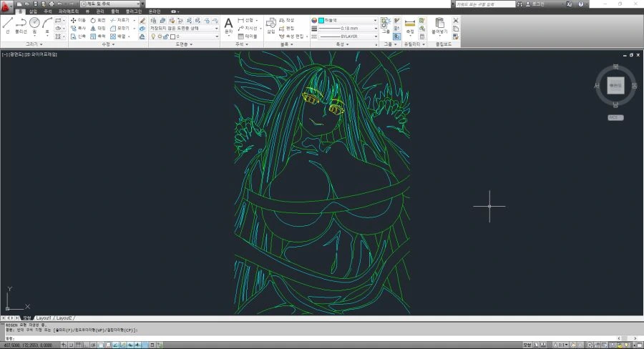The width and height of the screenshot is (644, 349).
Task: Click the Scale (축척) tool
Action: tap(98, 36)
